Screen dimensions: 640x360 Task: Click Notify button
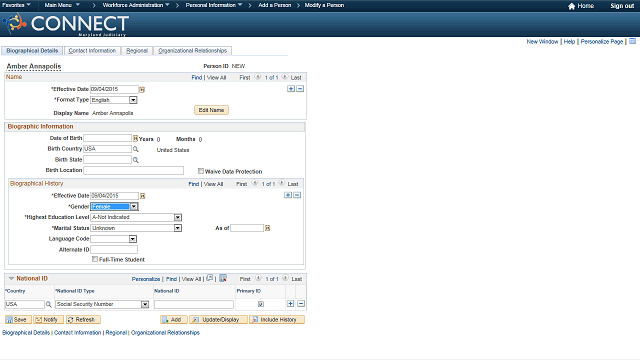[49, 320]
